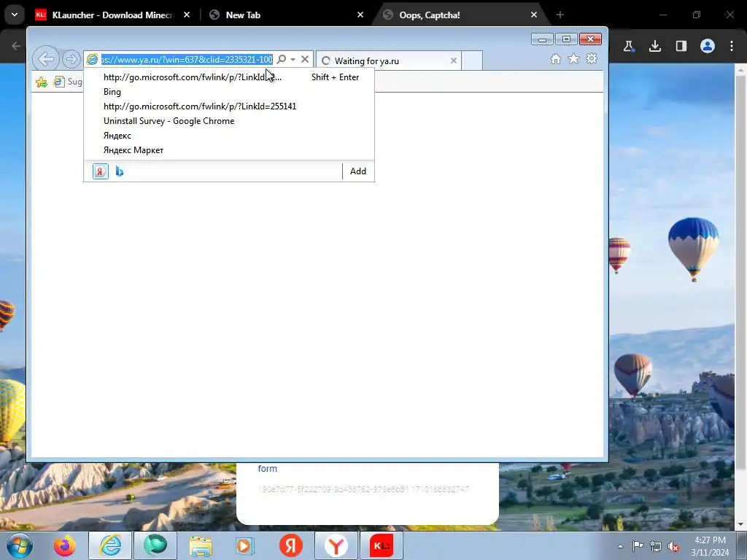
Task: Open a new Chrome tab with plus
Action: (560, 15)
